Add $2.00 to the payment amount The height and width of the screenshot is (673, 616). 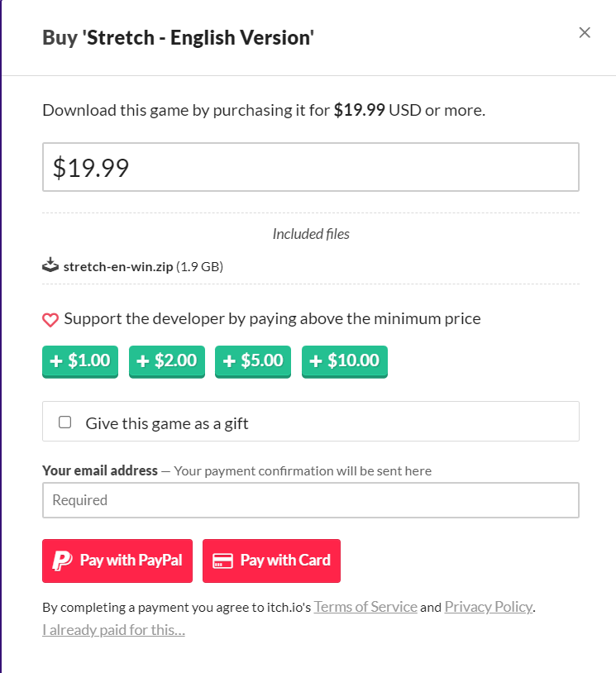click(166, 361)
